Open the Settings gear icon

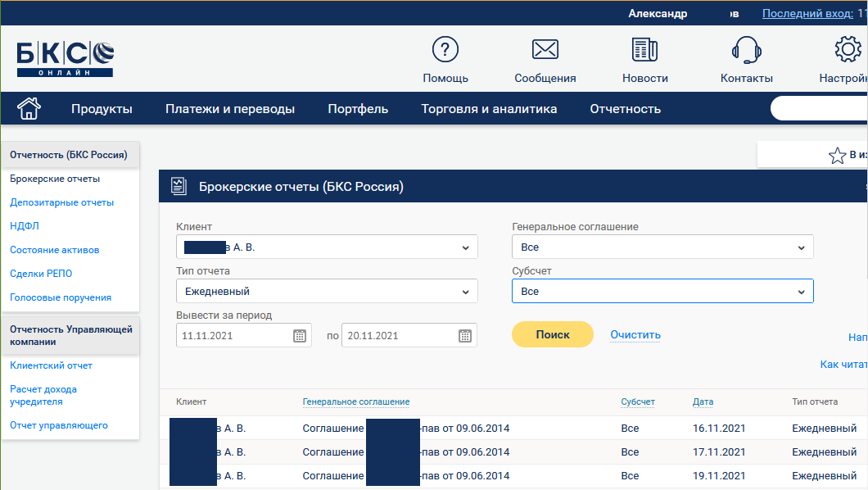pyautogui.click(x=847, y=51)
